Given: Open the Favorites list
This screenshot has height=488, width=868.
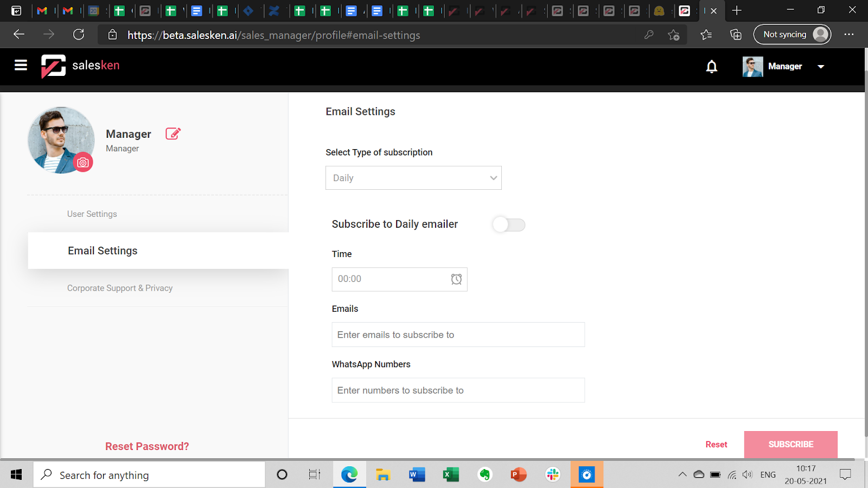Looking at the screenshot, I should click(706, 35).
